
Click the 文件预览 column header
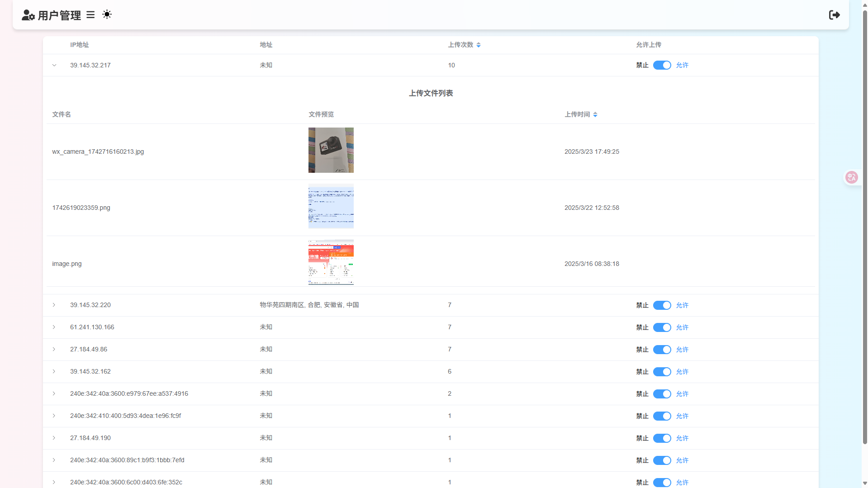[x=321, y=114]
